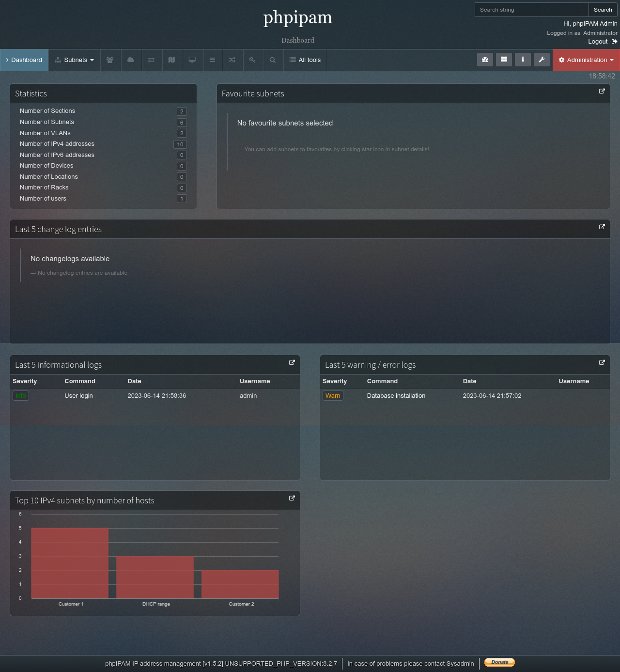Focus the Search string input field
This screenshot has width=620, height=672.
coord(531,10)
